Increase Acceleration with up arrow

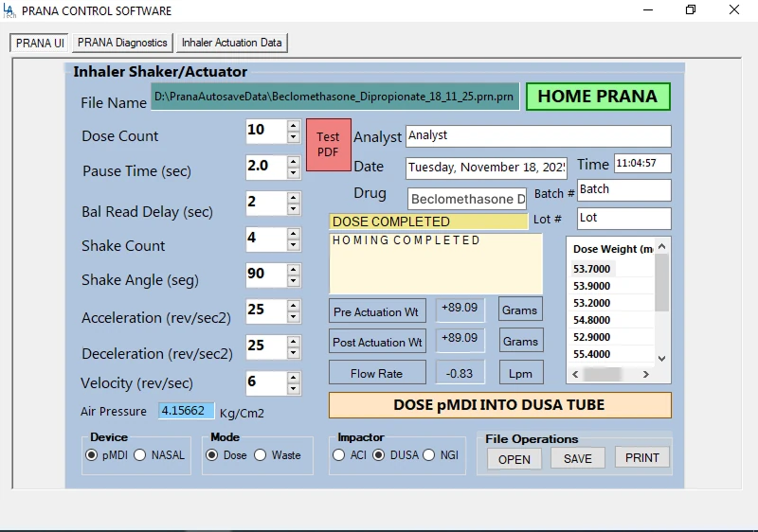293,306
